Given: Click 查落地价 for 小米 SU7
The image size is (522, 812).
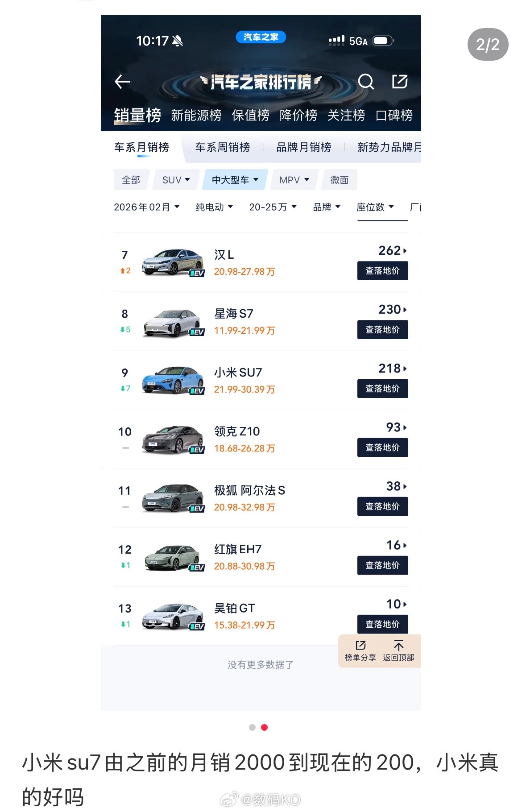Looking at the screenshot, I should click(x=382, y=389).
